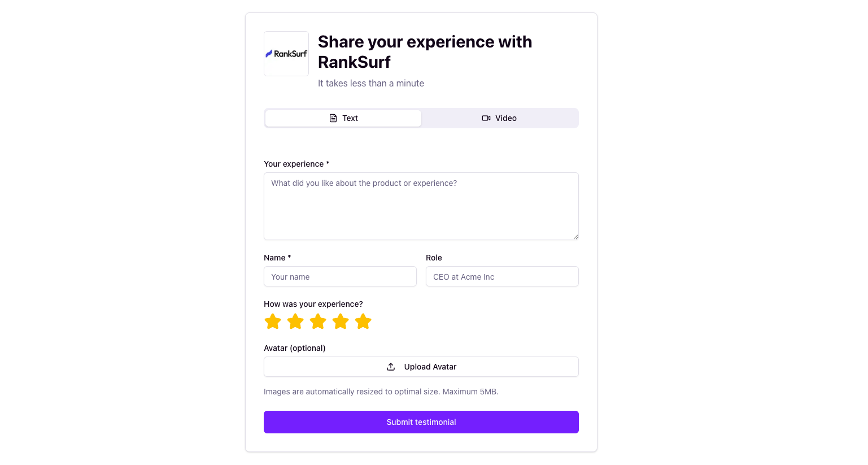This screenshot has width=868, height=465.
Task: Click the Submit testimonial button
Action: [421, 422]
